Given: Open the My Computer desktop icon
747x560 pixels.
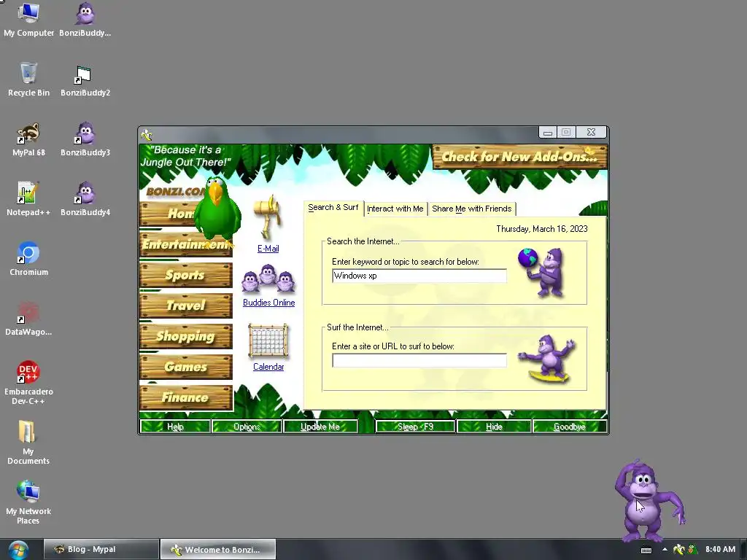Looking at the screenshot, I should (x=28, y=20).
